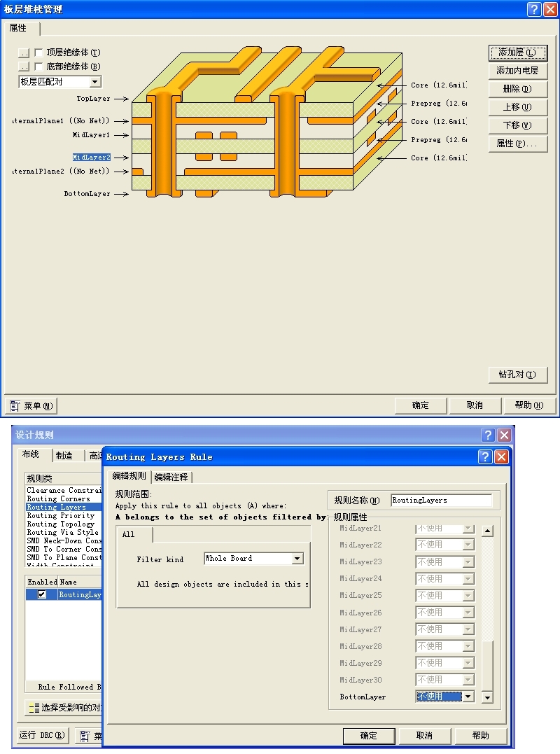Click the scroll up arrow in rule attributes
Image resolution: width=560 pixels, height=754 pixels.
coord(487,531)
